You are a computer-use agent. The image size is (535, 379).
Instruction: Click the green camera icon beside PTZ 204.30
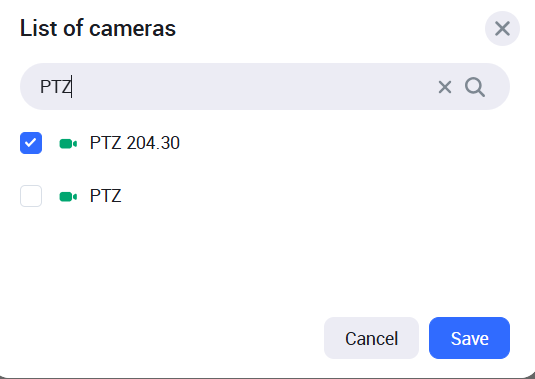pos(68,144)
